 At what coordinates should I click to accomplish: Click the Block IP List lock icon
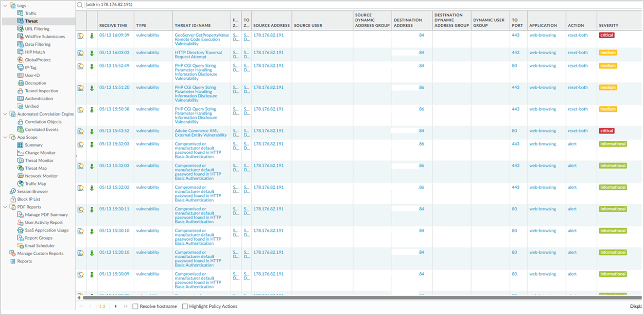point(13,200)
